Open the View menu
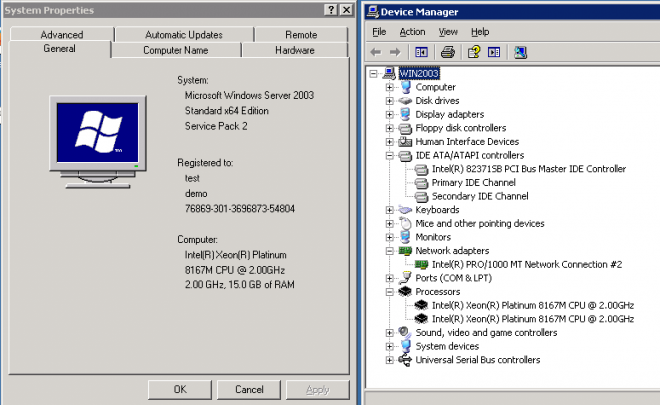Viewport: 660px width, 405px height. [448, 32]
